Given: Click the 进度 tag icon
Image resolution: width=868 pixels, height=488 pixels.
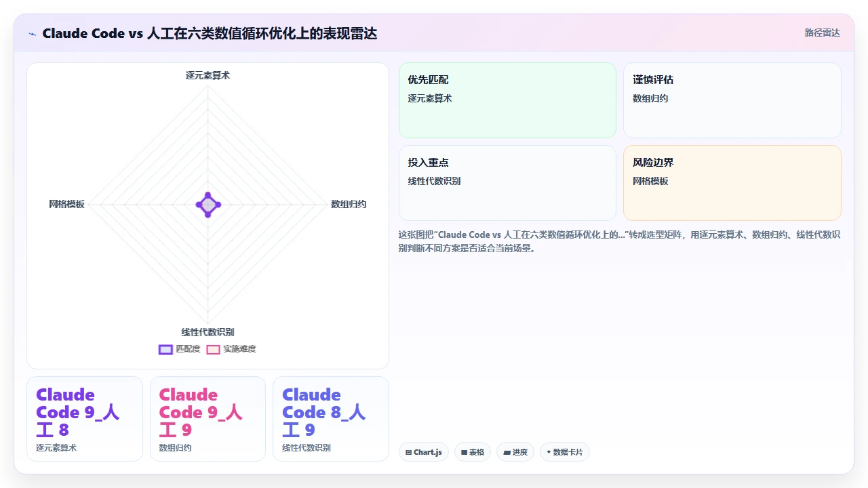Looking at the screenshot, I should pos(507,452).
